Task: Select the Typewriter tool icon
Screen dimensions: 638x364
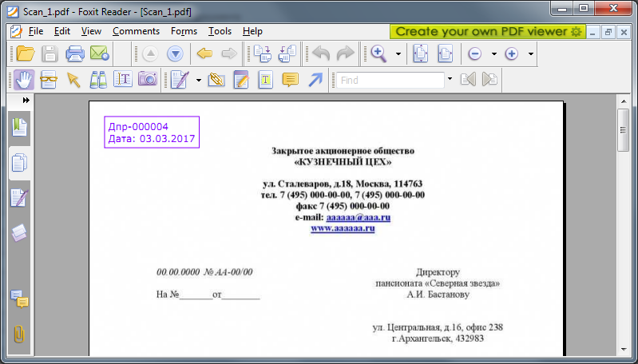Action: (266, 80)
